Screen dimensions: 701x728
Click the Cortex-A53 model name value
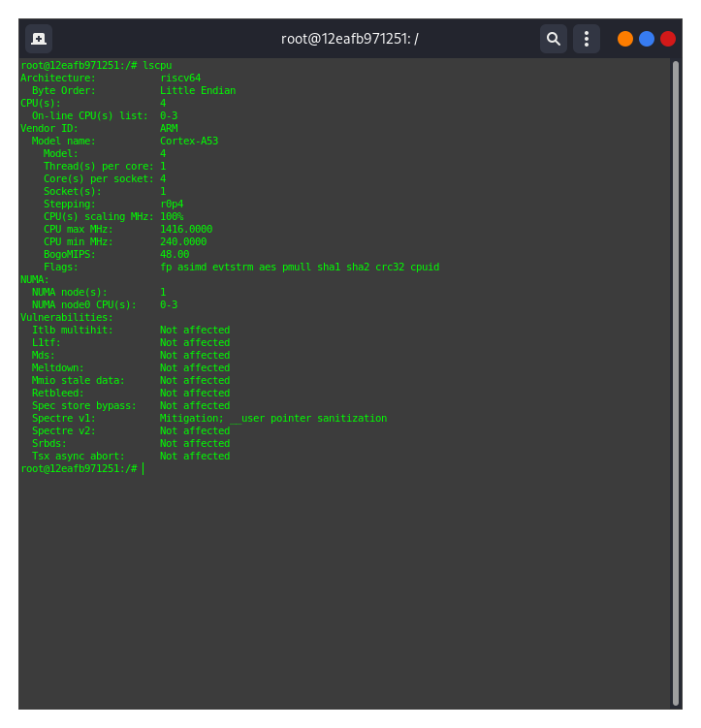click(189, 141)
